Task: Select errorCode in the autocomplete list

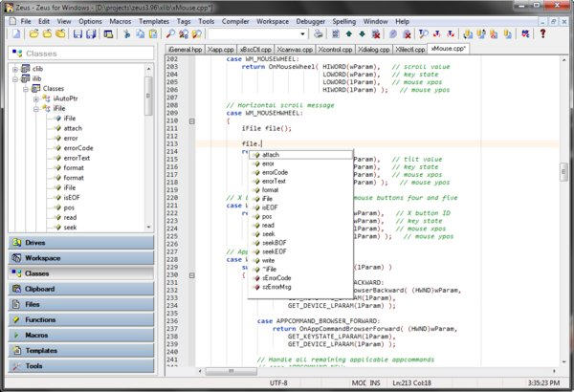Action: click(275, 172)
